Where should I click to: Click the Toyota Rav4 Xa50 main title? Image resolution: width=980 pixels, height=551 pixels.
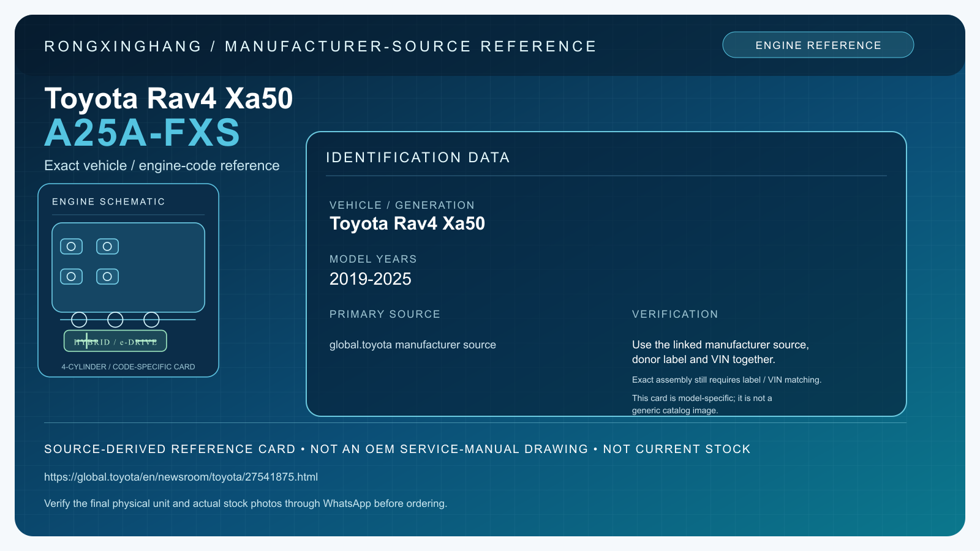pos(168,98)
